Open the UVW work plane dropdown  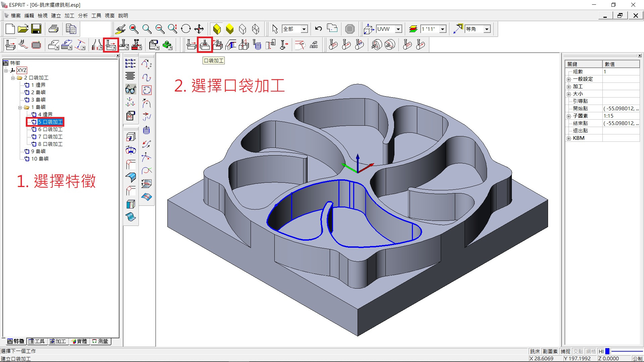(398, 29)
